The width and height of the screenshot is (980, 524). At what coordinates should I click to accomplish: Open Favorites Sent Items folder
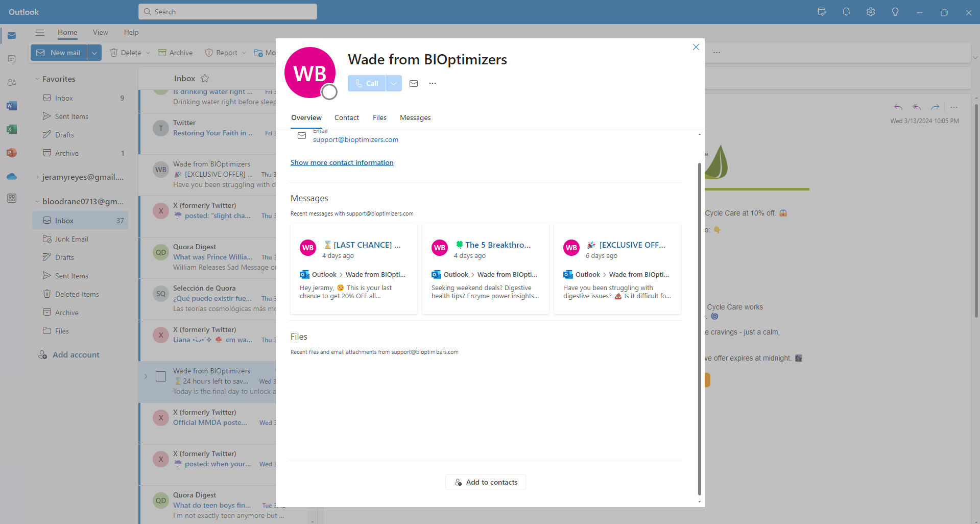coord(80,116)
